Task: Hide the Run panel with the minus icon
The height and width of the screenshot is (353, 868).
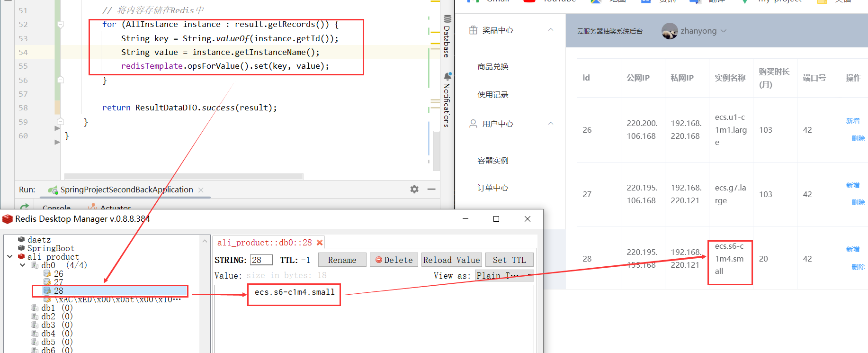Action: click(x=431, y=189)
